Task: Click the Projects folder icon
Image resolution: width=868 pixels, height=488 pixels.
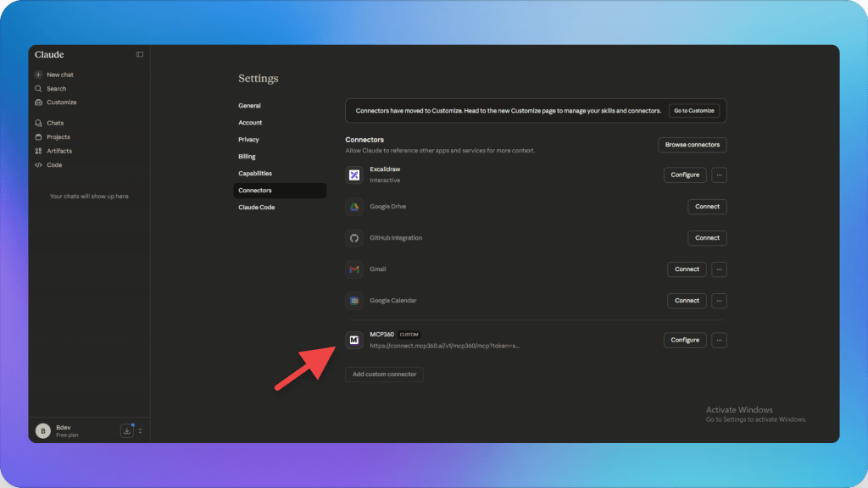Action: [38, 136]
